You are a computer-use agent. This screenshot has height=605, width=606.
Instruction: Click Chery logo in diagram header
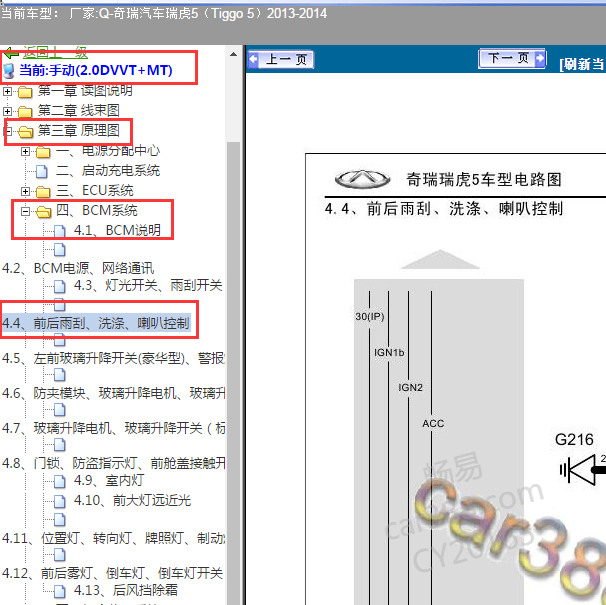[362, 179]
